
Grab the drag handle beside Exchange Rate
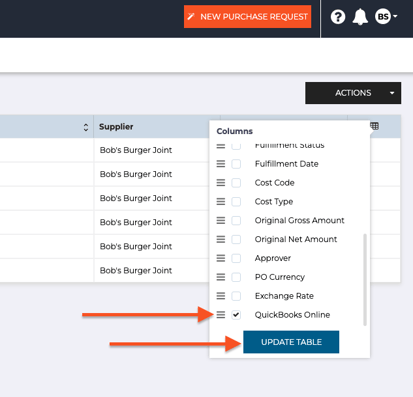pyautogui.click(x=221, y=296)
